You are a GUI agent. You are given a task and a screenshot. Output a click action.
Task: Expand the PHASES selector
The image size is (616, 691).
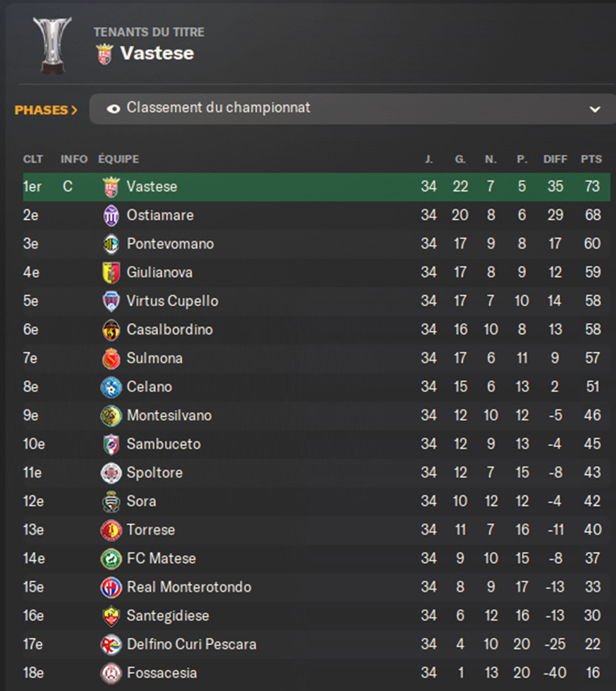click(x=46, y=110)
